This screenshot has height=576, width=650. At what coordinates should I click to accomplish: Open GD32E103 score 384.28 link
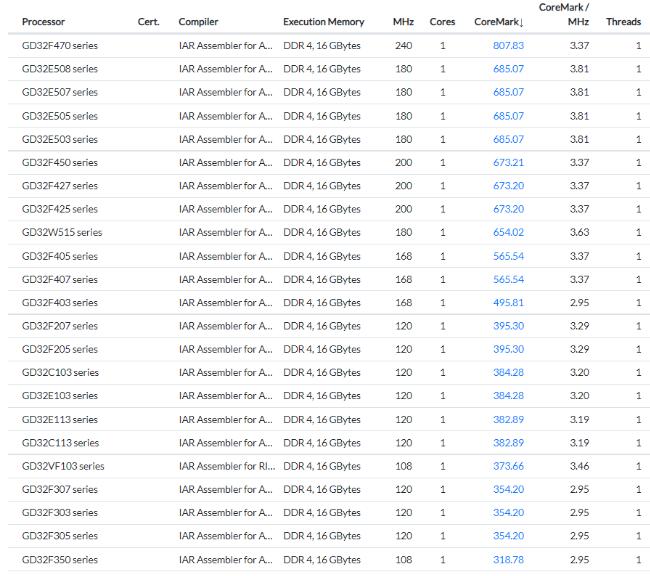[508, 396]
